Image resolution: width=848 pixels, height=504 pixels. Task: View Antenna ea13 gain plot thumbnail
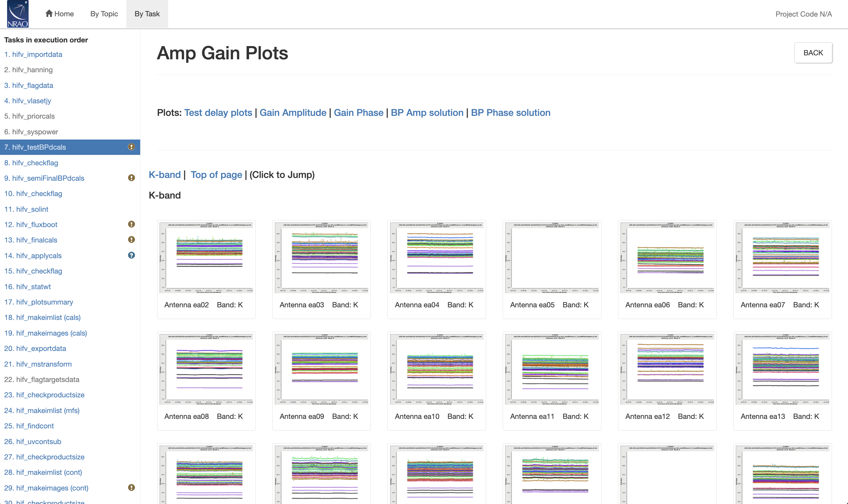click(x=782, y=369)
